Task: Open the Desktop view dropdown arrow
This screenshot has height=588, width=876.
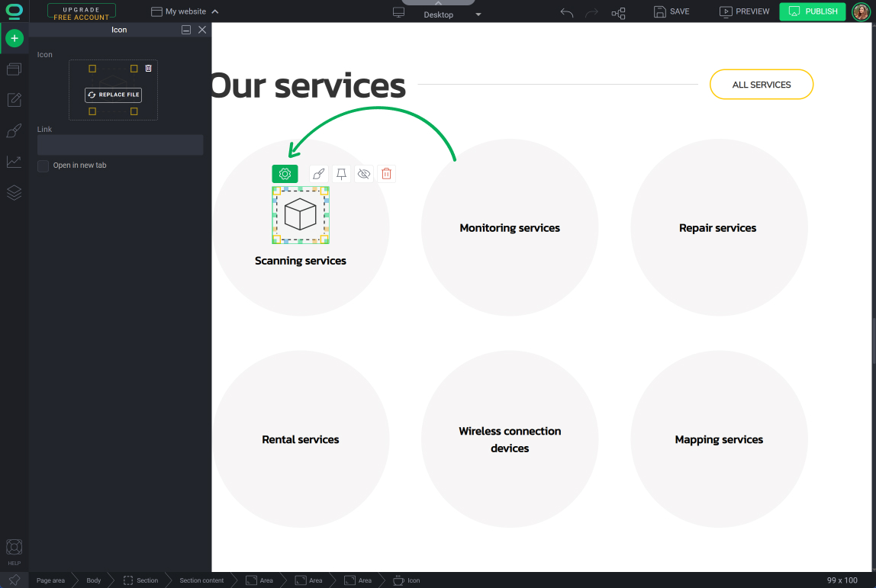Action: pos(478,14)
